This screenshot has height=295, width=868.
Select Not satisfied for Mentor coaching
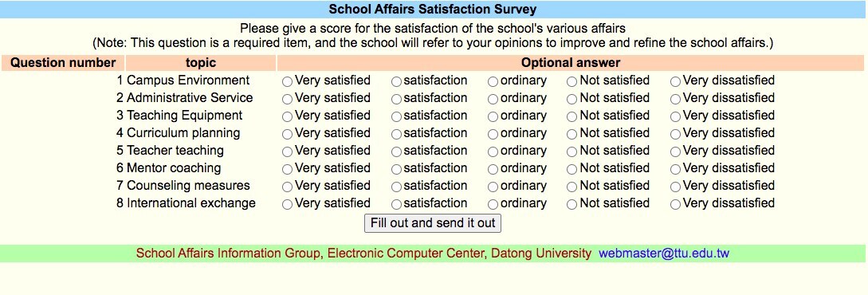(x=571, y=169)
